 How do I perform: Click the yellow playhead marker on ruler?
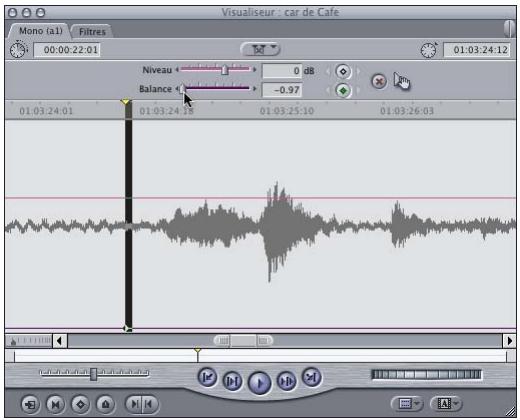(126, 102)
